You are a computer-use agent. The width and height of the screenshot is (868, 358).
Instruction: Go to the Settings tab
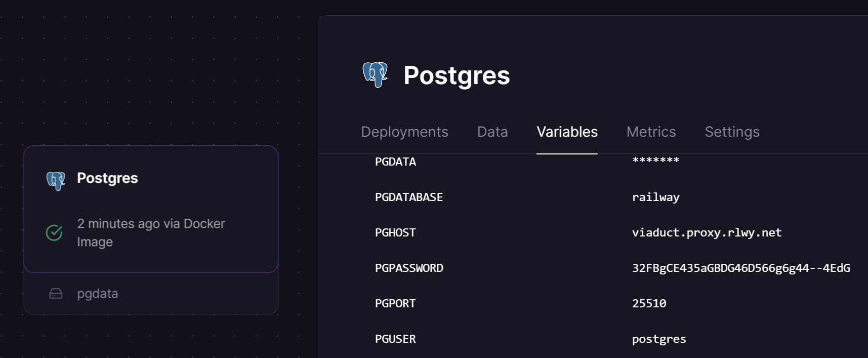tap(732, 132)
